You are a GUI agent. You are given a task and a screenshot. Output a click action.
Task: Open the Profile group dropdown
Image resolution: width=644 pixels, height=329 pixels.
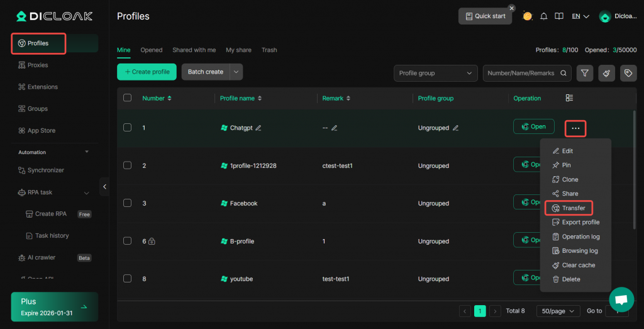tap(435, 73)
